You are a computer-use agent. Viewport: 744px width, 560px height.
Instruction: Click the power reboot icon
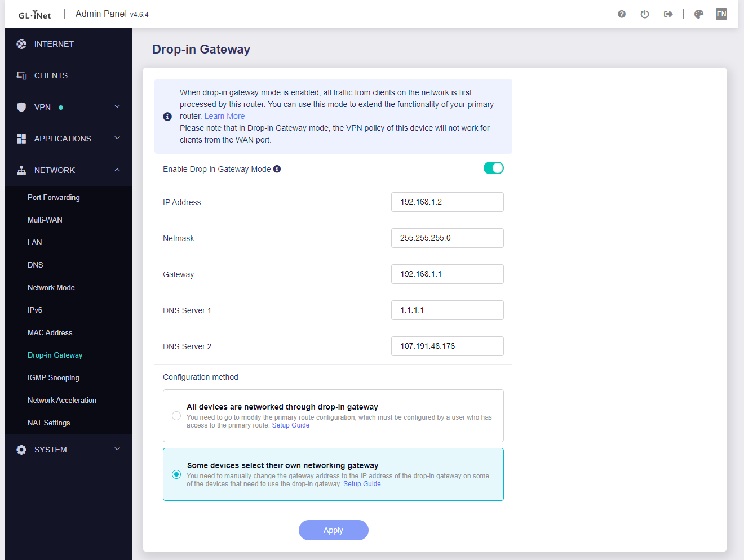(x=645, y=14)
